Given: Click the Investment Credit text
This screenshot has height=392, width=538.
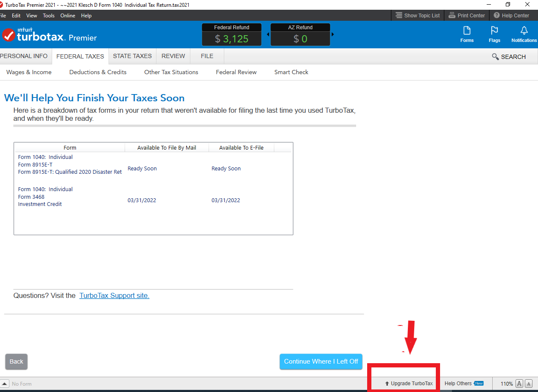Looking at the screenshot, I should tap(40, 204).
